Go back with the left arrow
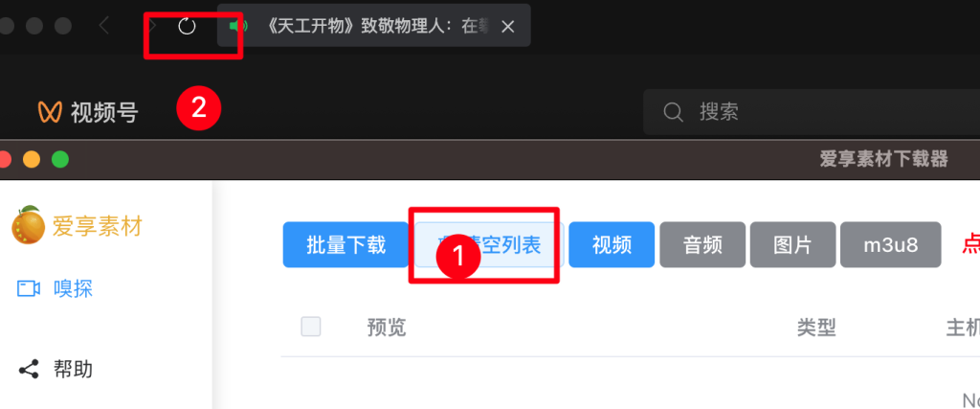The height and width of the screenshot is (409, 980). [104, 26]
